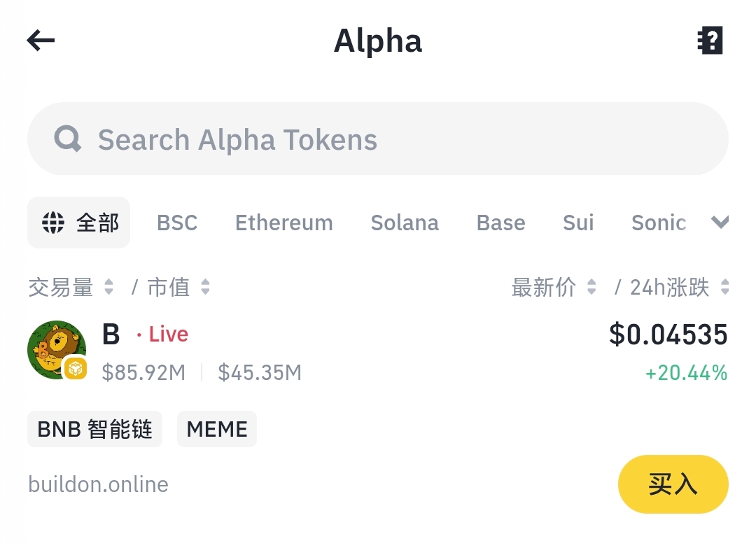Click the BNB 智能链 tag
Viewport: 756px width, 548px height.
94,429
